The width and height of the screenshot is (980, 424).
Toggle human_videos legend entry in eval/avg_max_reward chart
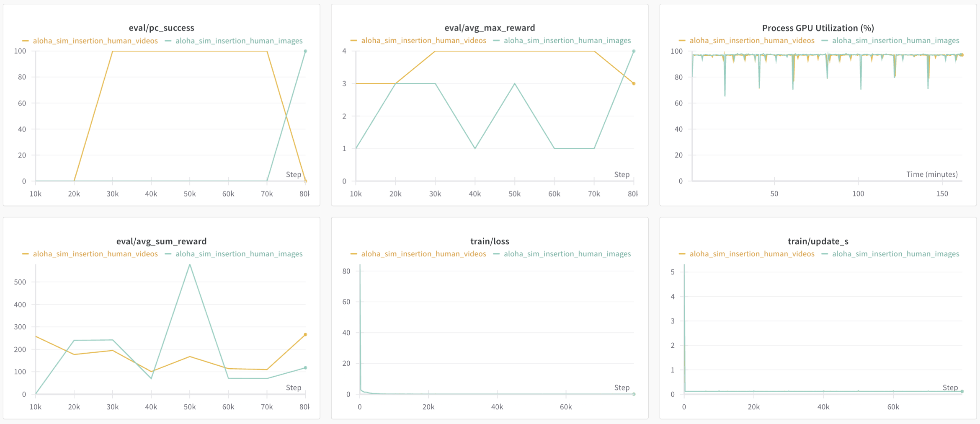423,41
